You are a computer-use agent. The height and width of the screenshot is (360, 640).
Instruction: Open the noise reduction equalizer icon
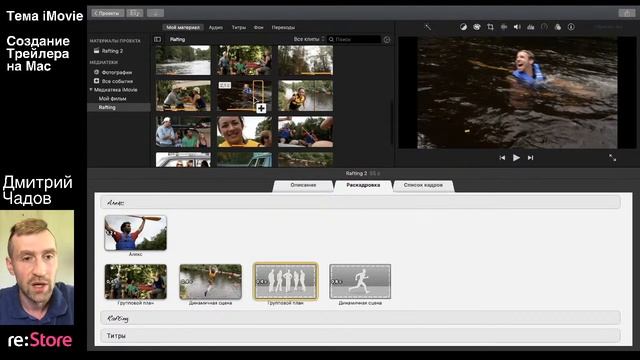[x=531, y=27]
